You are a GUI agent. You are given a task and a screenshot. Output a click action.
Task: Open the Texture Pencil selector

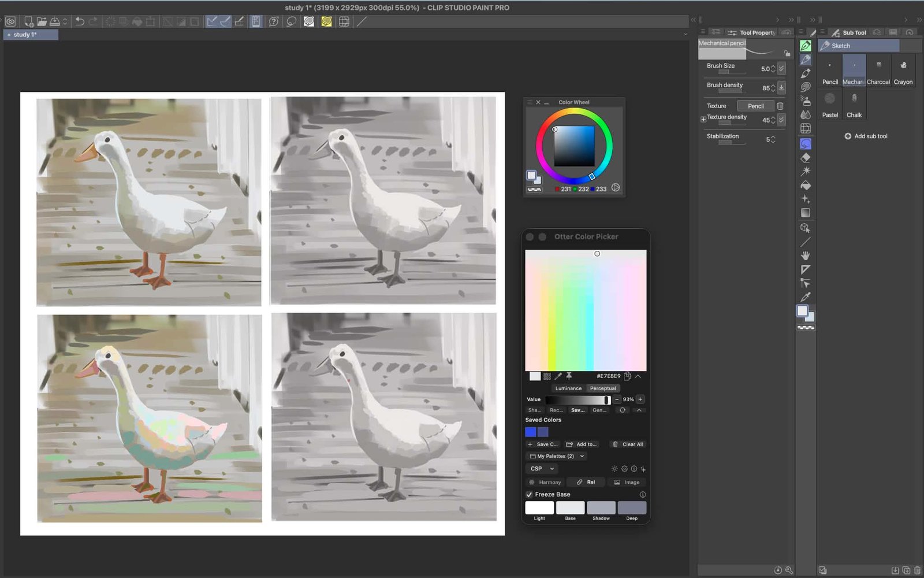[x=755, y=106]
